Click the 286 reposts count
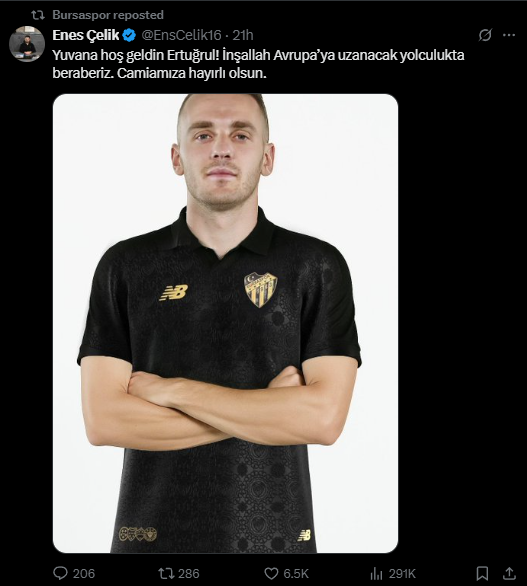The height and width of the screenshot is (586, 527). pos(188,573)
